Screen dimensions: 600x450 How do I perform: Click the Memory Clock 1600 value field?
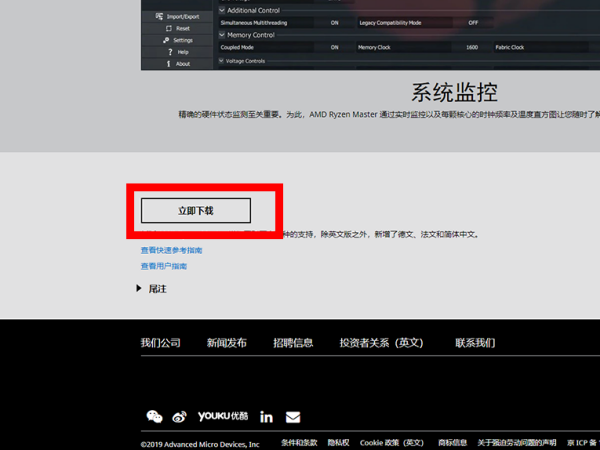[471, 47]
